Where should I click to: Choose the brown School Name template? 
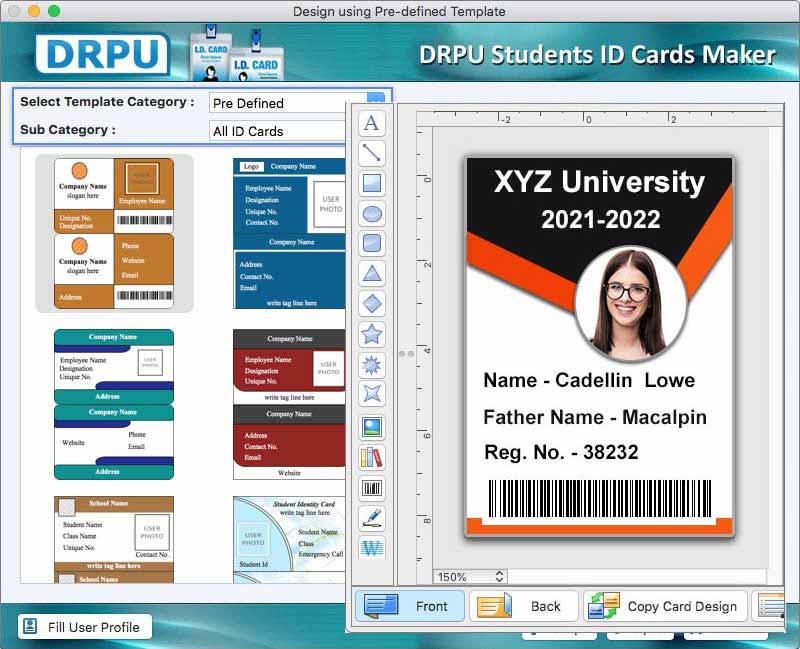pos(114,539)
